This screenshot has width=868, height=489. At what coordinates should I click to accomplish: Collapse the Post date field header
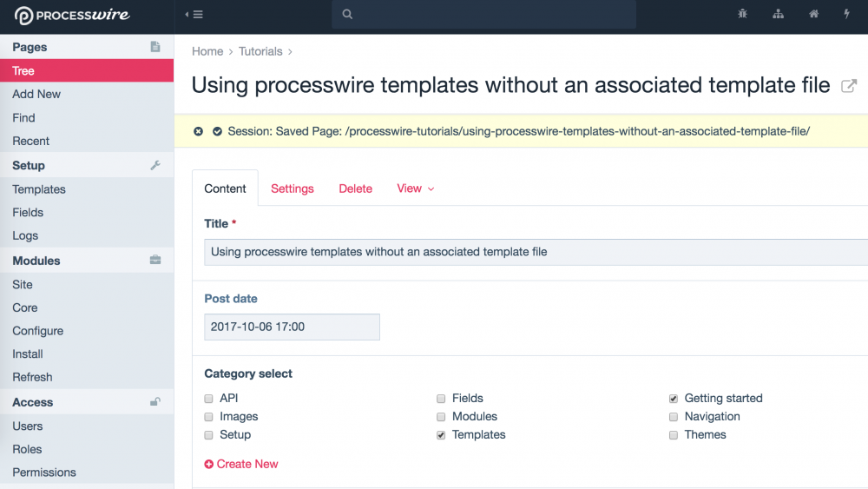click(x=231, y=299)
